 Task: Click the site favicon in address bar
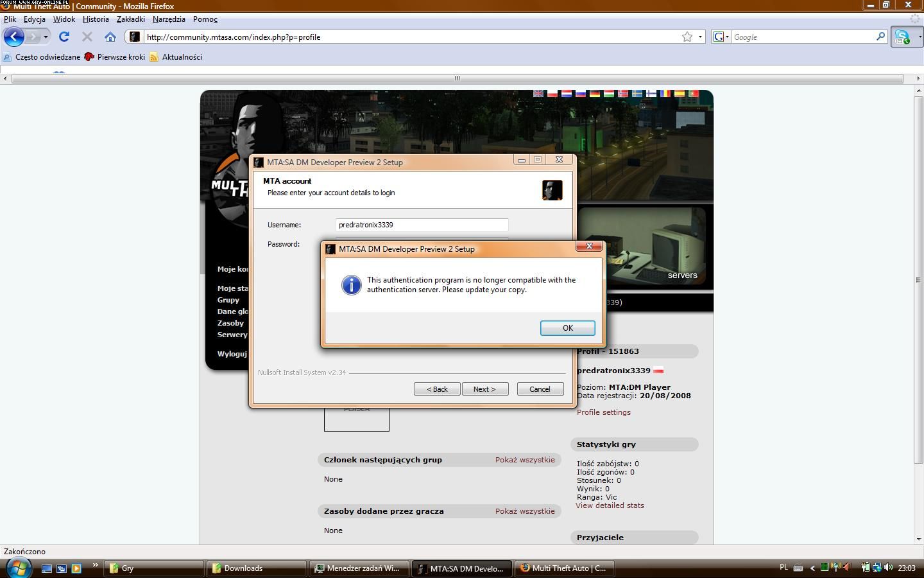pos(135,37)
